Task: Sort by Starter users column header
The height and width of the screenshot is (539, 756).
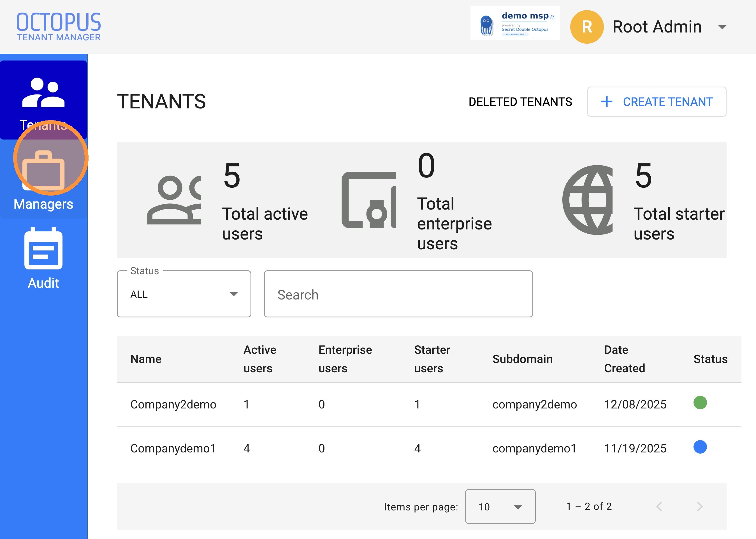Action: click(x=432, y=359)
